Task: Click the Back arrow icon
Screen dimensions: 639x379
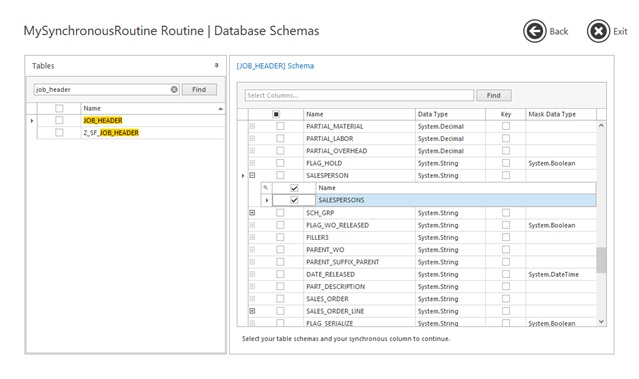Action: coord(534,31)
